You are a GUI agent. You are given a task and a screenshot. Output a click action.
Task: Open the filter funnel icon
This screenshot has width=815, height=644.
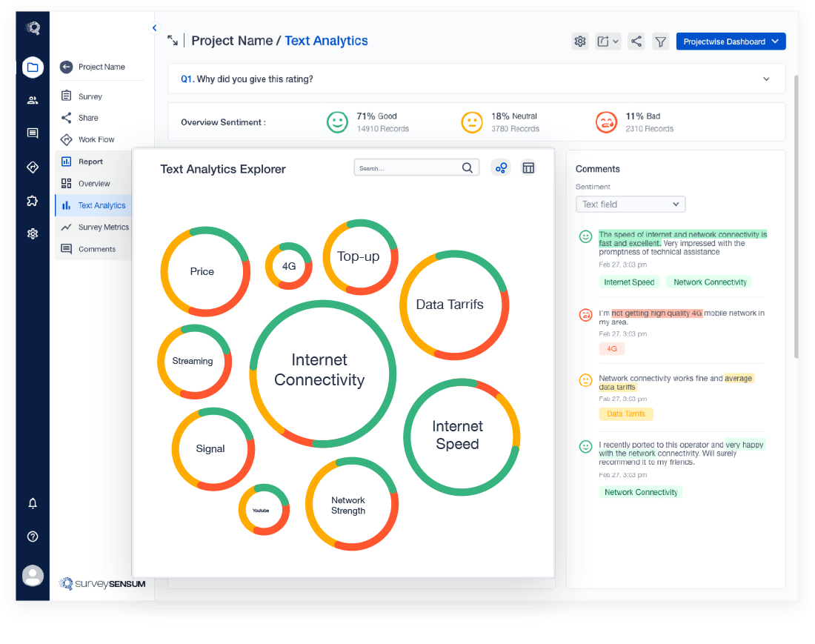point(660,41)
